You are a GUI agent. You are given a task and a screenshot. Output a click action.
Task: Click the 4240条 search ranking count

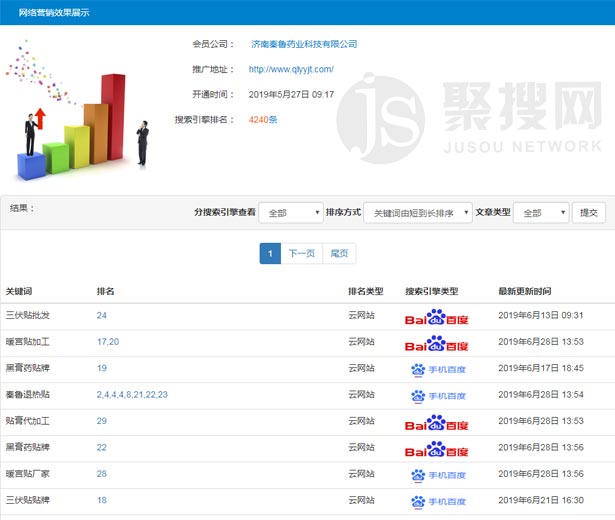263,120
